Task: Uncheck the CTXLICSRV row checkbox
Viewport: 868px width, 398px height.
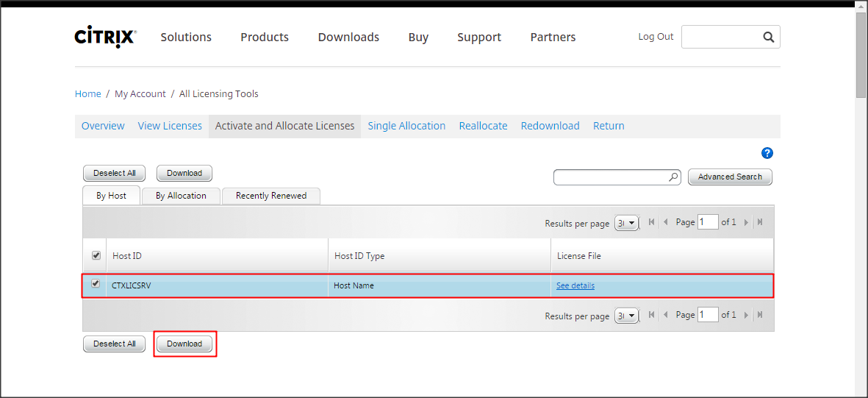Action: tap(95, 284)
